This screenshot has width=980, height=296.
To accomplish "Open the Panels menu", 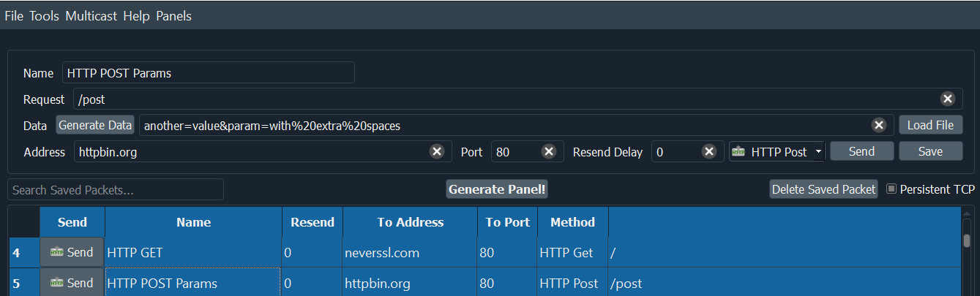I will click(x=173, y=16).
